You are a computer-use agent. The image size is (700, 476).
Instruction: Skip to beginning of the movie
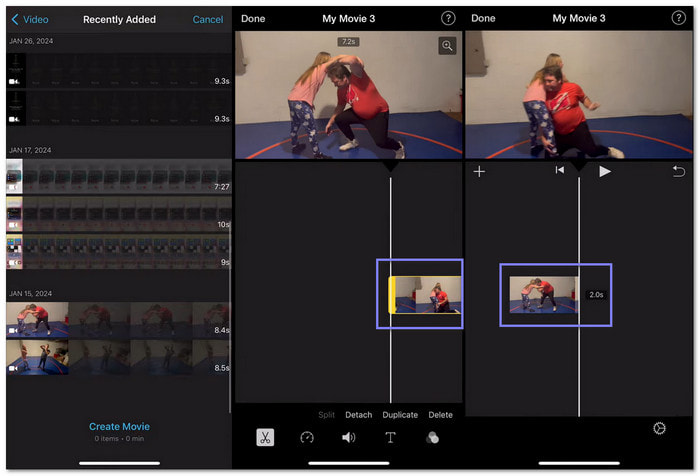[x=559, y=170]
